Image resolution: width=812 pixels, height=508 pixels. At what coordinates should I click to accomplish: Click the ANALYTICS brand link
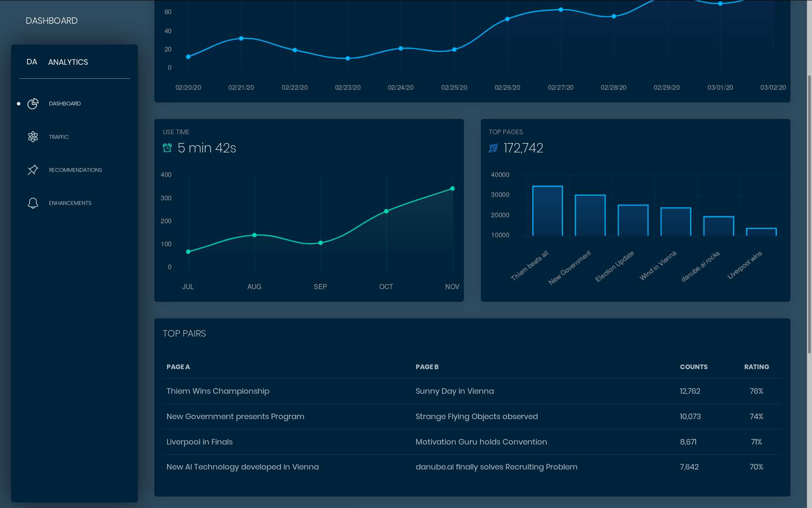[x=68, y=62]
